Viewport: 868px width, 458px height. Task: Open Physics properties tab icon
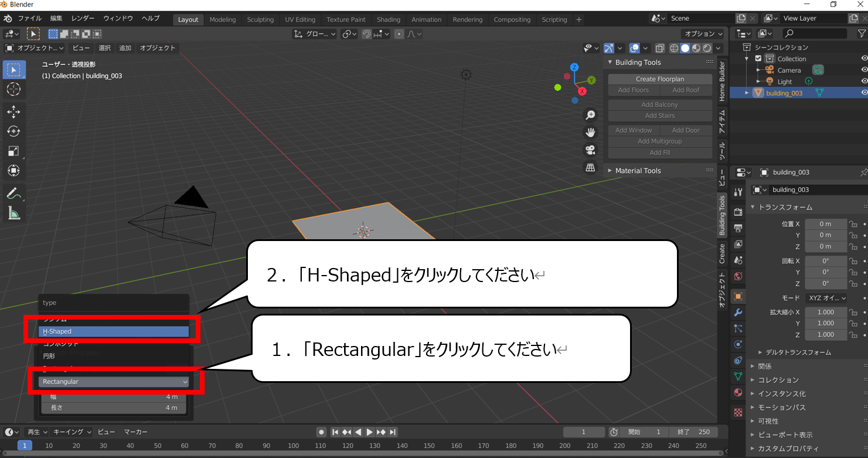738,344
